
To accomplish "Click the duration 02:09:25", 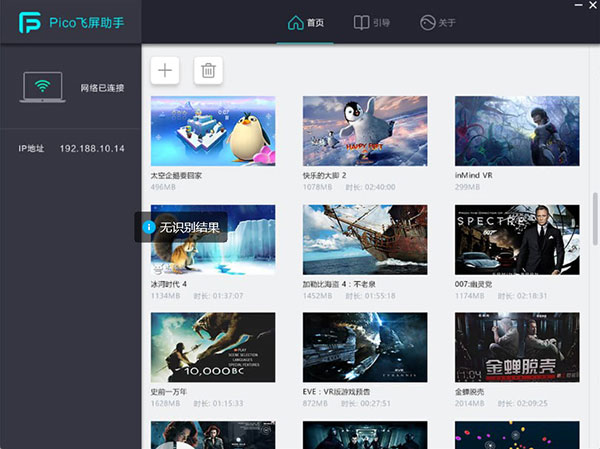I will (532, 403).
